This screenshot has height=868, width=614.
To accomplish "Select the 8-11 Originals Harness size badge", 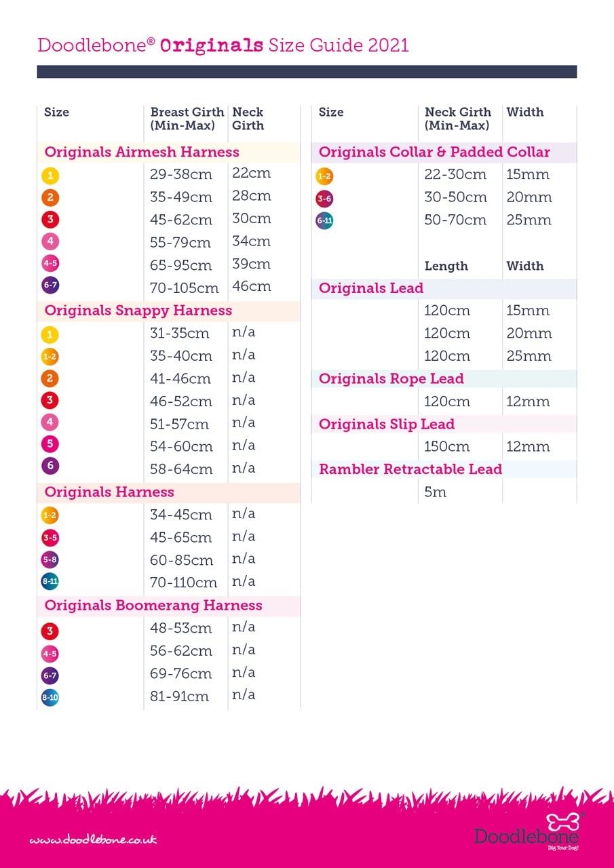I will (50, 582).
